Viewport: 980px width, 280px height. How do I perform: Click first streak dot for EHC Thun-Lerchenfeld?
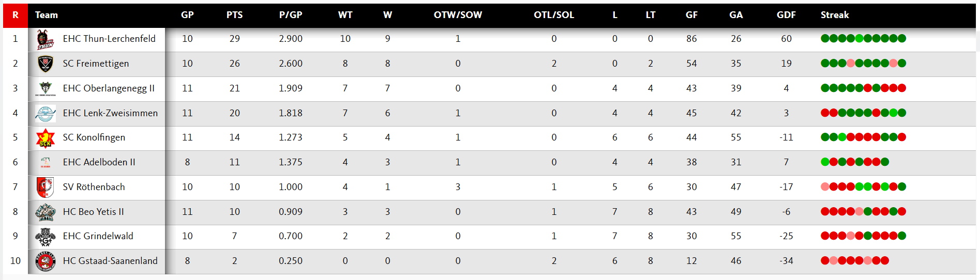(x=825, y=38)
